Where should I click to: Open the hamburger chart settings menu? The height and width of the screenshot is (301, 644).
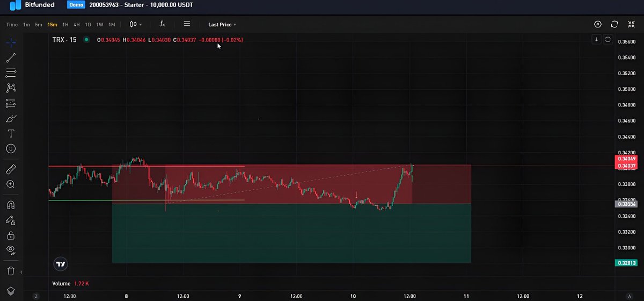(x=187, y=24)
